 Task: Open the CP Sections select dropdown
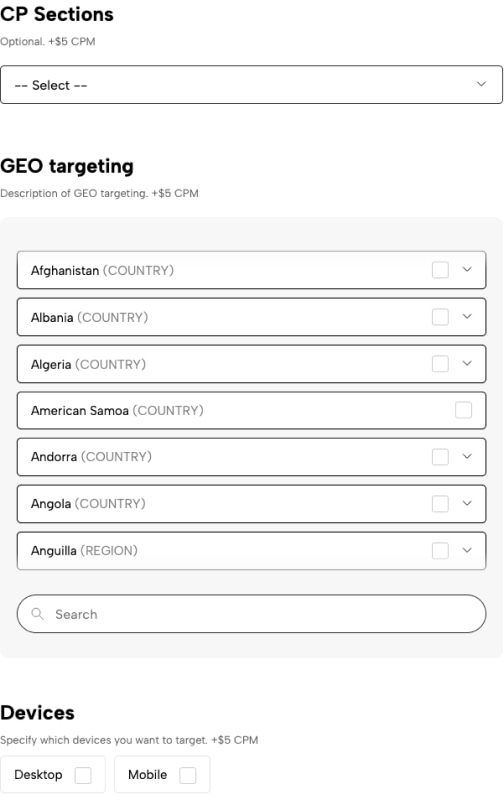tap(251, 85)
